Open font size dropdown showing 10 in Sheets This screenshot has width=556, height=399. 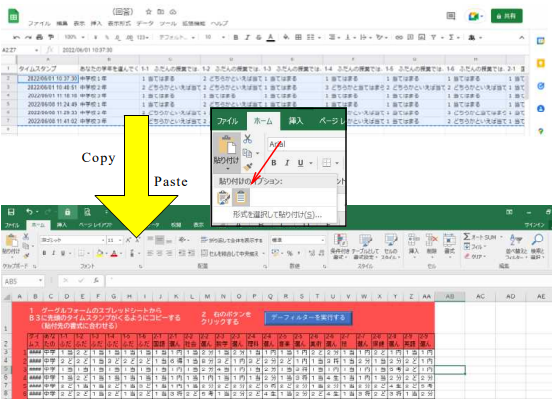pos(215,37)
